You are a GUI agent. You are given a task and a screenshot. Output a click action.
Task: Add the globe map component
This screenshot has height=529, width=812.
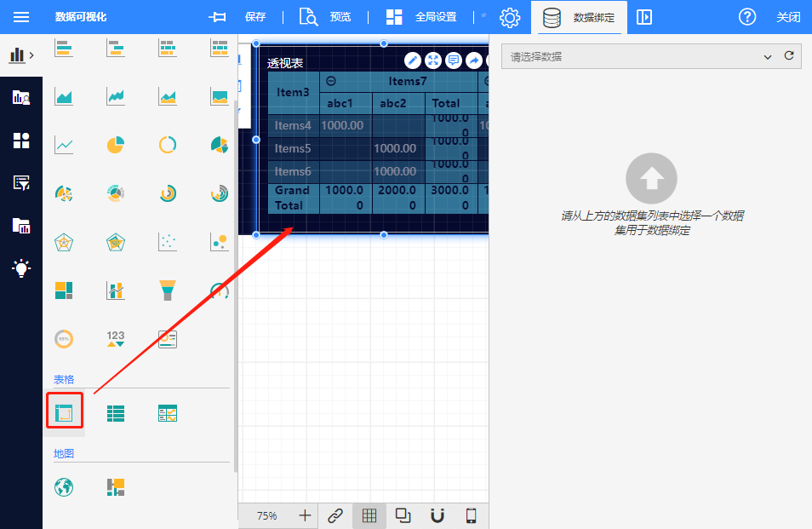pos(64,487)
